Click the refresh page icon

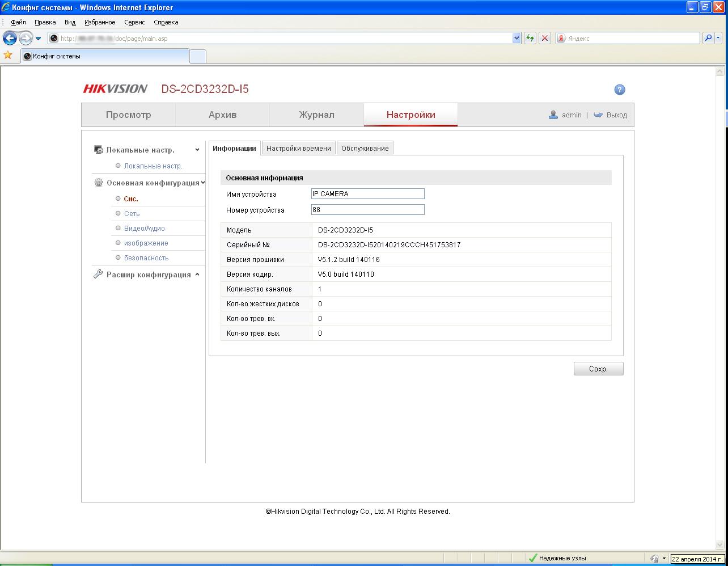click(530, 38)
